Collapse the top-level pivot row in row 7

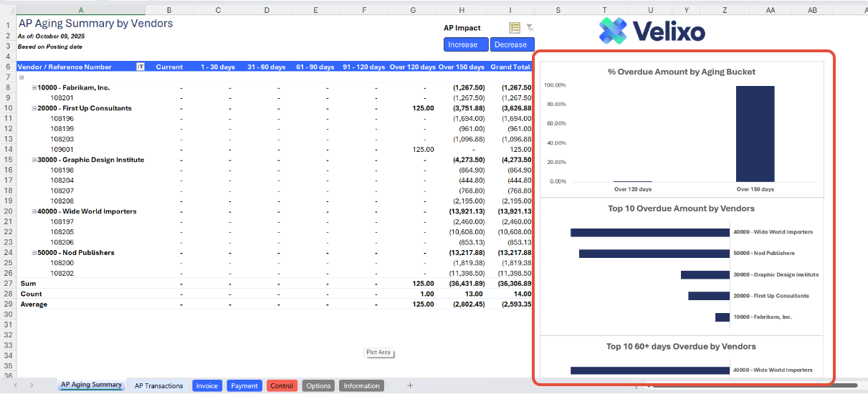(x=21, y=77)
